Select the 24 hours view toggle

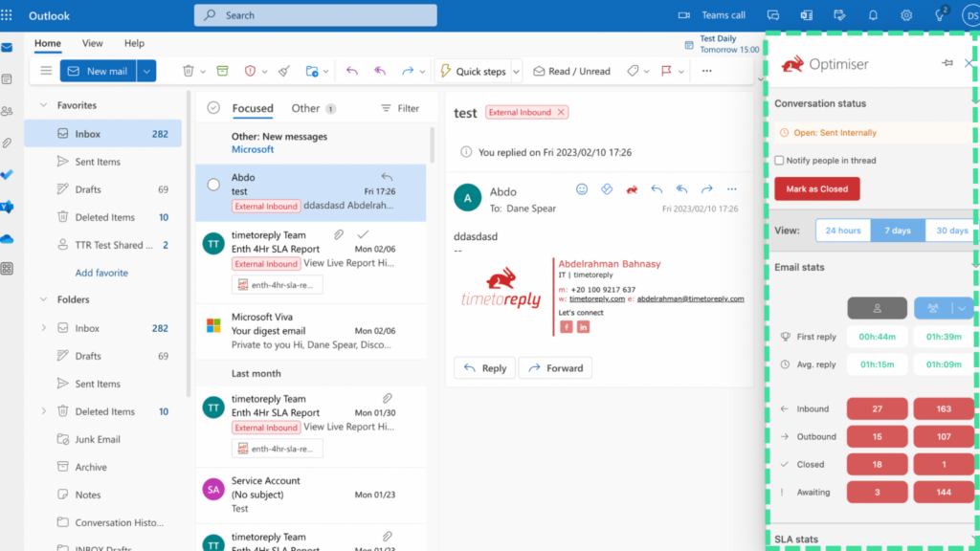842,230
